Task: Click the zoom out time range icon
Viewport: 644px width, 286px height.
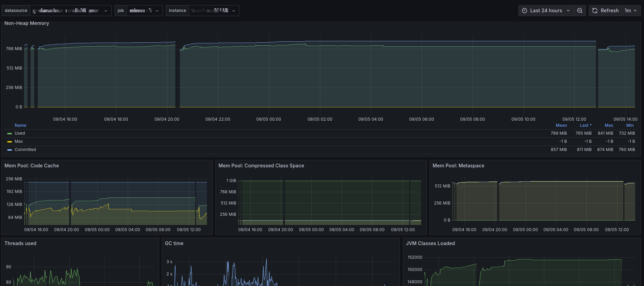Action: point(579,11)
